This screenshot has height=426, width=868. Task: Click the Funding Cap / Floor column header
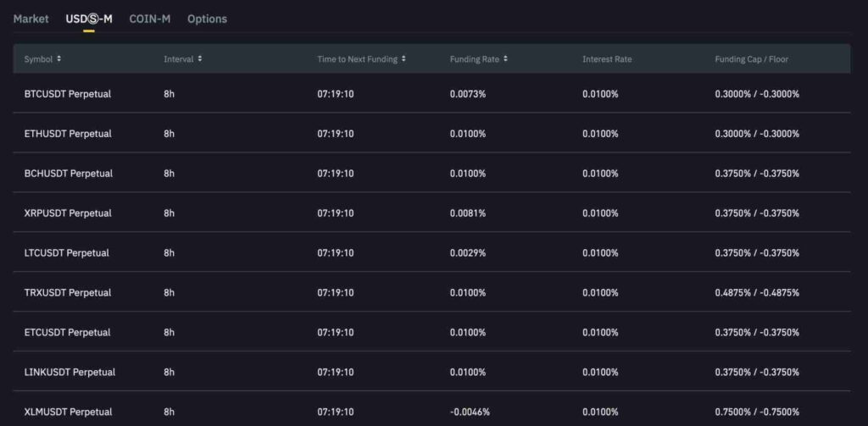click(x=751, y=59)
